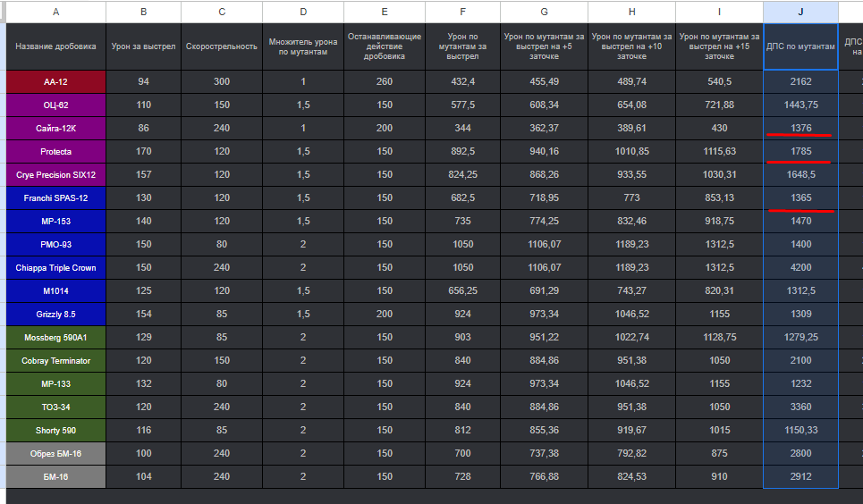Click the 'ДПС по мутантам' header cell

point(800,46)
